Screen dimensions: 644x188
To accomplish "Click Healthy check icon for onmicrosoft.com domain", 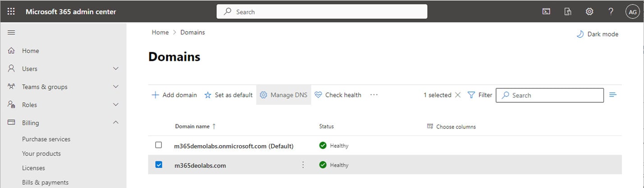I will (x=323, y=146).
